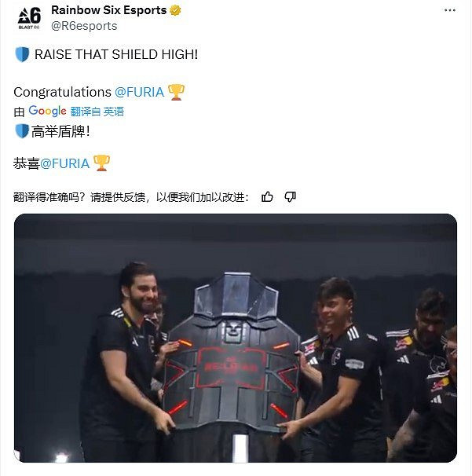The image size is (472, 476).
Task: Click the shield emoji in Chinese translation
Action: pos(22,131)
